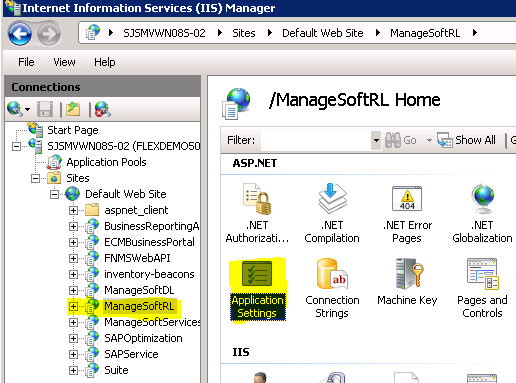
Task: Select SAPService application in tree
Action: coord(131,354)
